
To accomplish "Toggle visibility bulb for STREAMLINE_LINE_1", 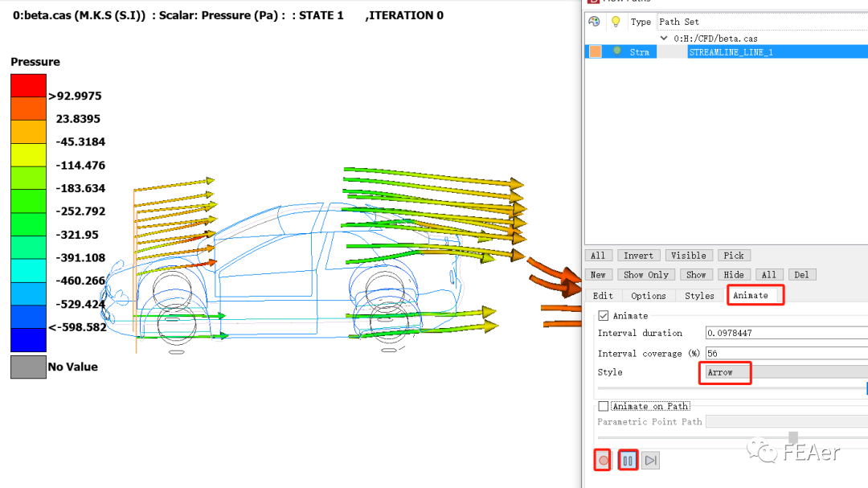I will click(617, 51).
